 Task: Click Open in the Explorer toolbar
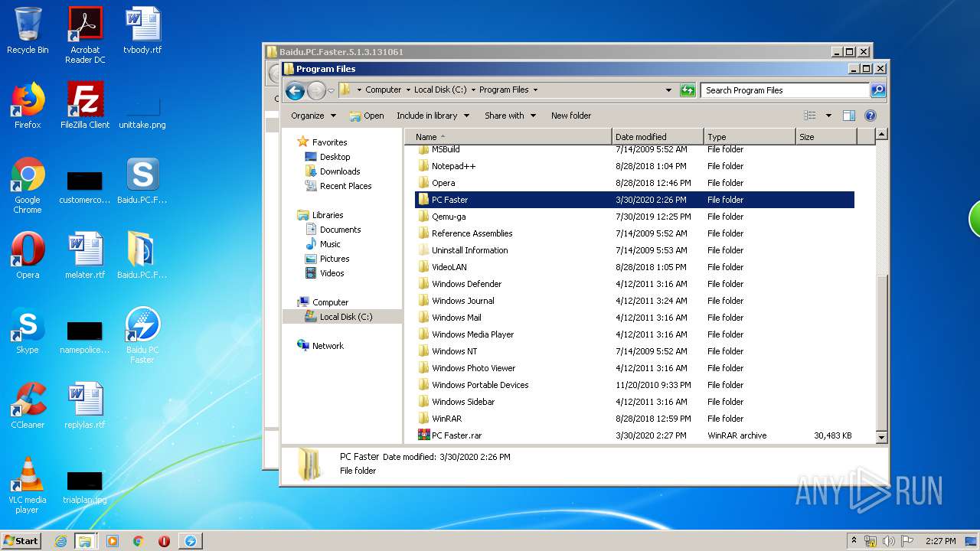[x=367, y=116]
